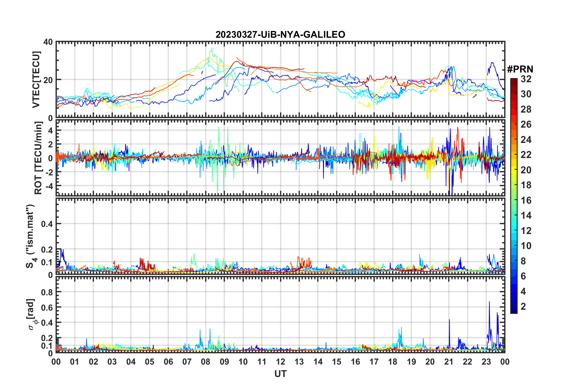This screenshot has width=561, height=392.
Task: Click x-axis tick label 18
Action: [x=393, y=362]
